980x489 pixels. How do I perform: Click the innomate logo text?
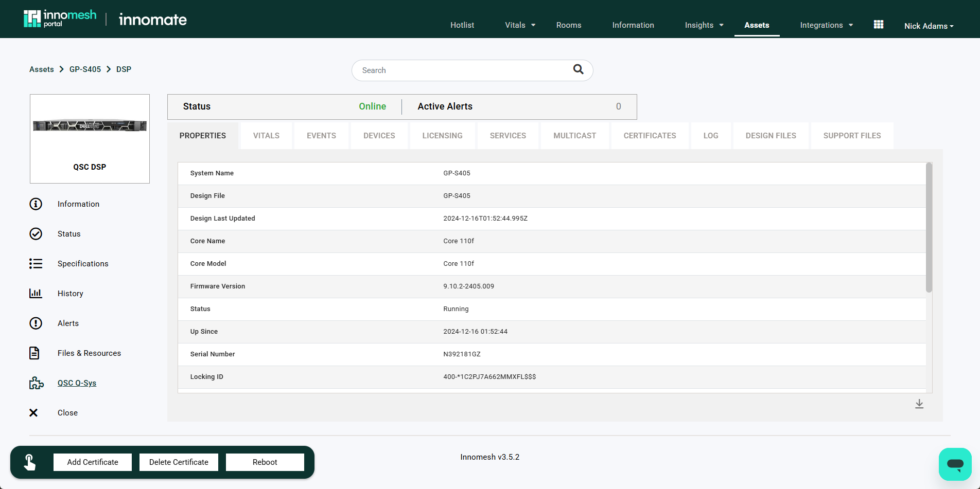click(x=153, y=20)
